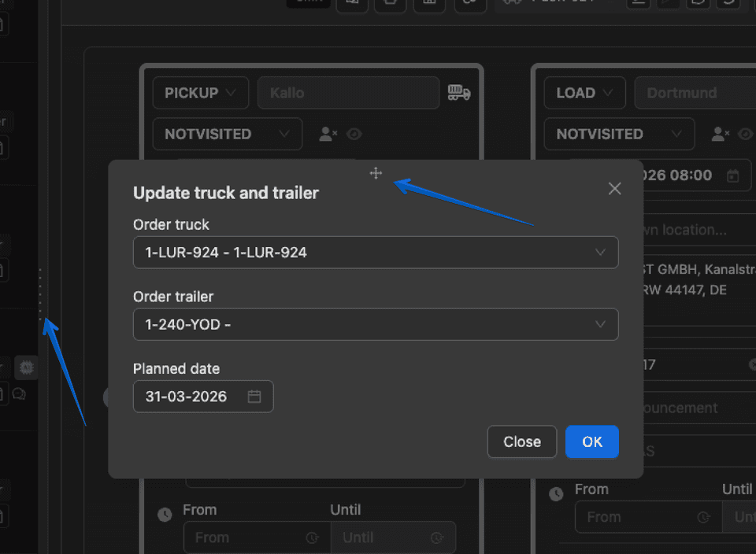Click the 'Update truck and trailer' title
Viewport: 756px width, 554px height.
[x=226, y=193]
